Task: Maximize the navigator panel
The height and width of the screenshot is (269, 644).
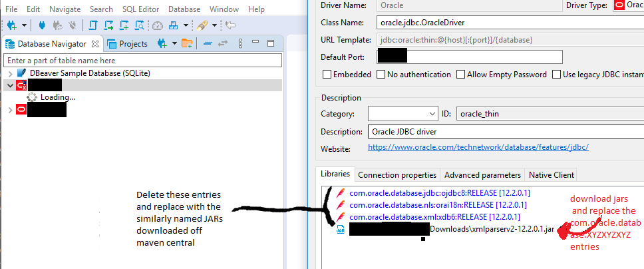Action: (271, 43)
